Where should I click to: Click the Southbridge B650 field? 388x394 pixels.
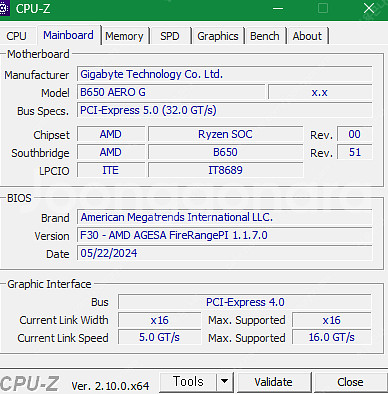click(x=225, y=152)
